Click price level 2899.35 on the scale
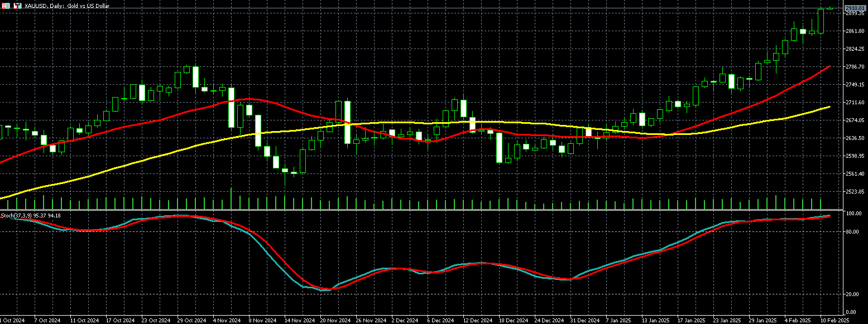868x324 pixels. coord(855,13)
